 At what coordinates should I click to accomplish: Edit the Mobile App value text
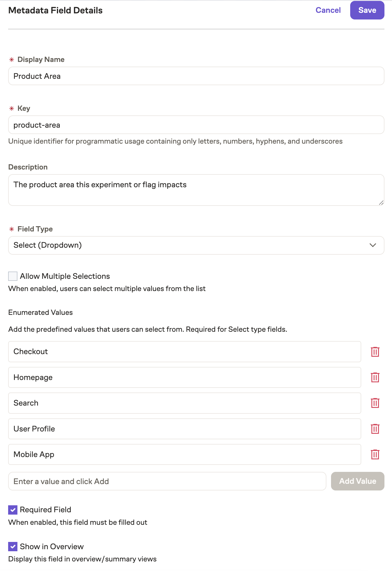184,454
